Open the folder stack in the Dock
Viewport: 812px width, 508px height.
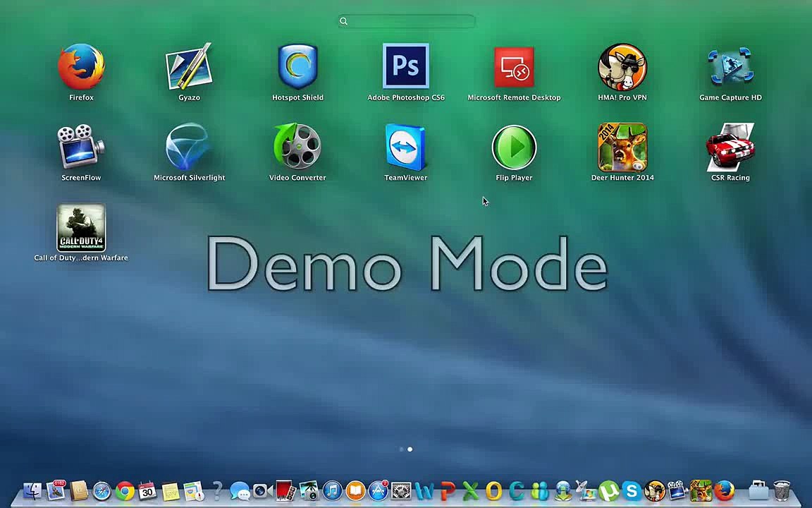pos(758,491)
